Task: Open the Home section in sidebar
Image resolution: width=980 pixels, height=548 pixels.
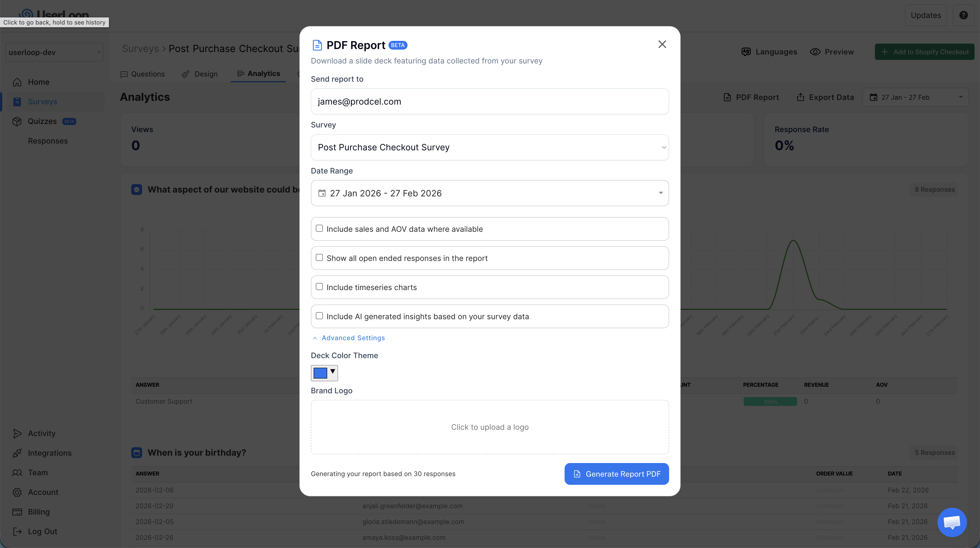Action: [38, 82]
